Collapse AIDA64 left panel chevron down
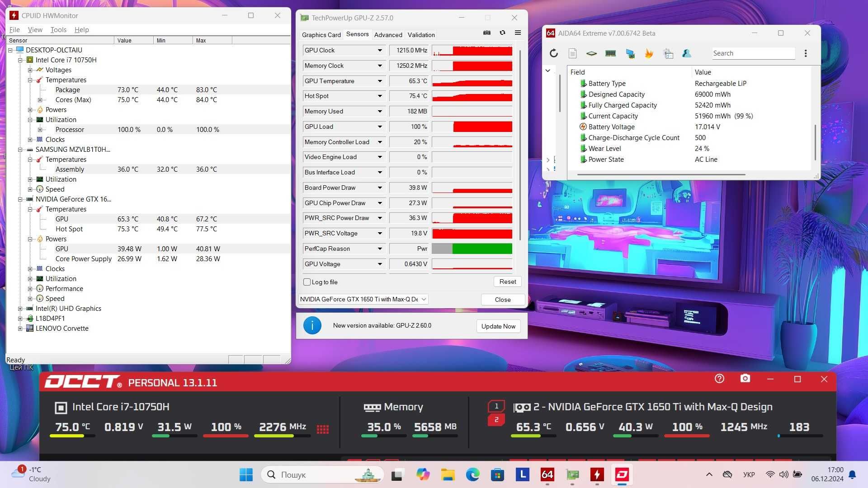Viewport: 868px width, 488px height. click(547, 70)
